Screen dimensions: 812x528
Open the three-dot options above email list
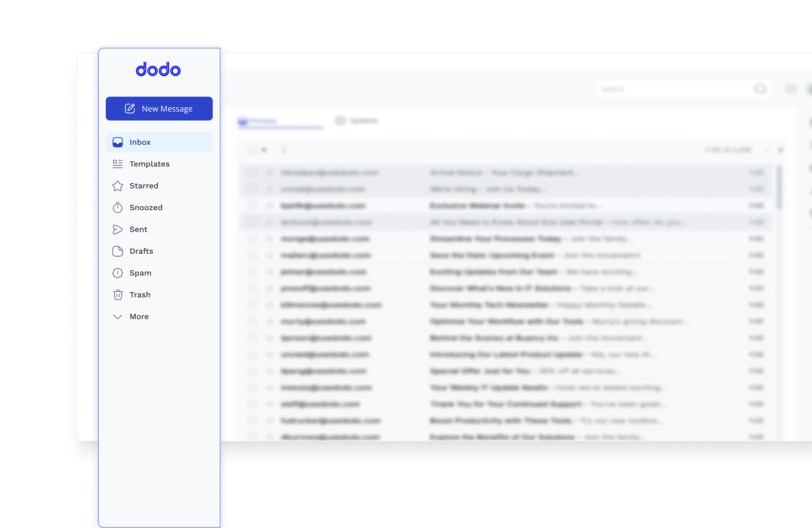pyautogui.click(x=284, y=150)
